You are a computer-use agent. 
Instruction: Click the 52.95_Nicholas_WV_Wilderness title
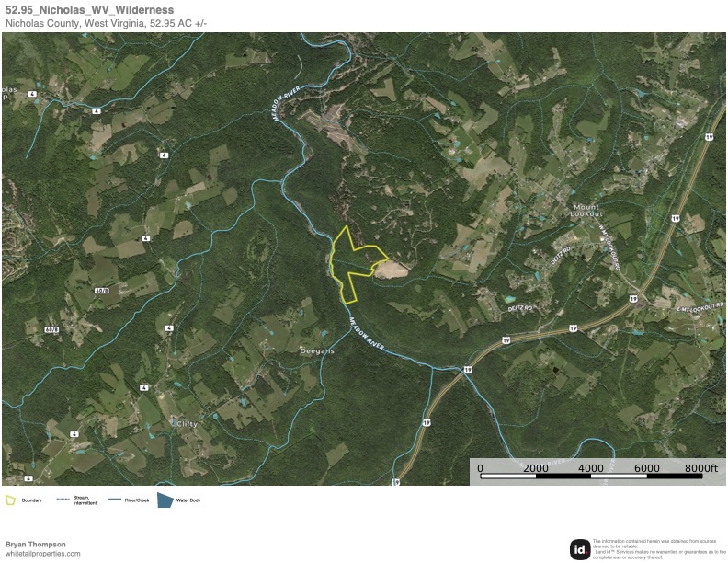coord(89,10)
